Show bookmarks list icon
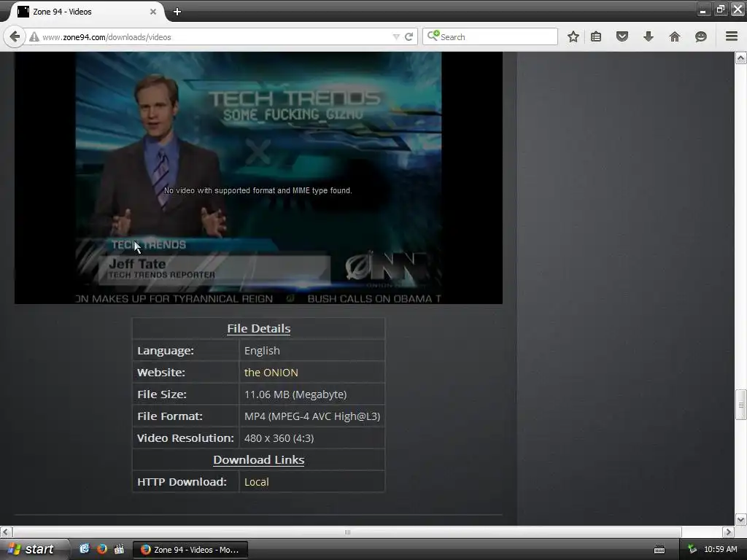747x560 pixels. [596, 36]
